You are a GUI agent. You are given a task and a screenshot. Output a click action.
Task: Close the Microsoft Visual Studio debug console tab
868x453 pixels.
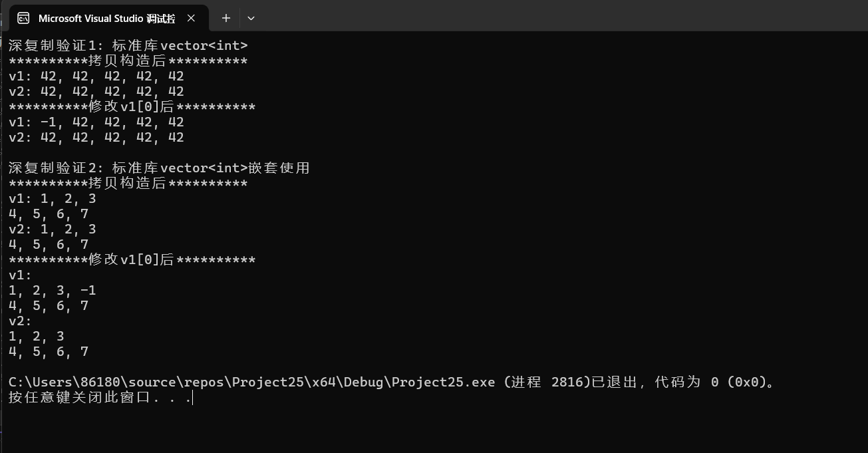click(x=191, y=19)
